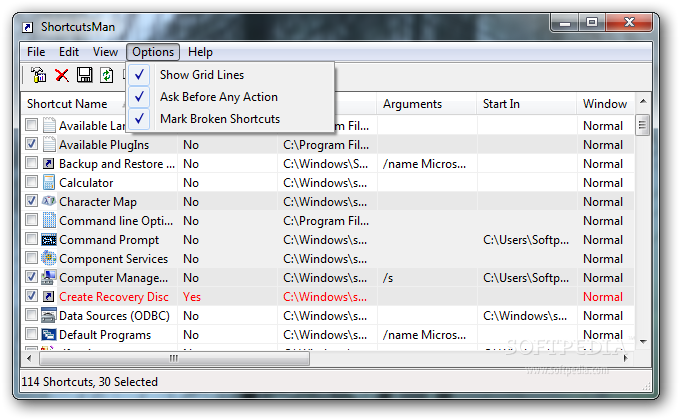Open the Help menu

click(x=200, y=52)
